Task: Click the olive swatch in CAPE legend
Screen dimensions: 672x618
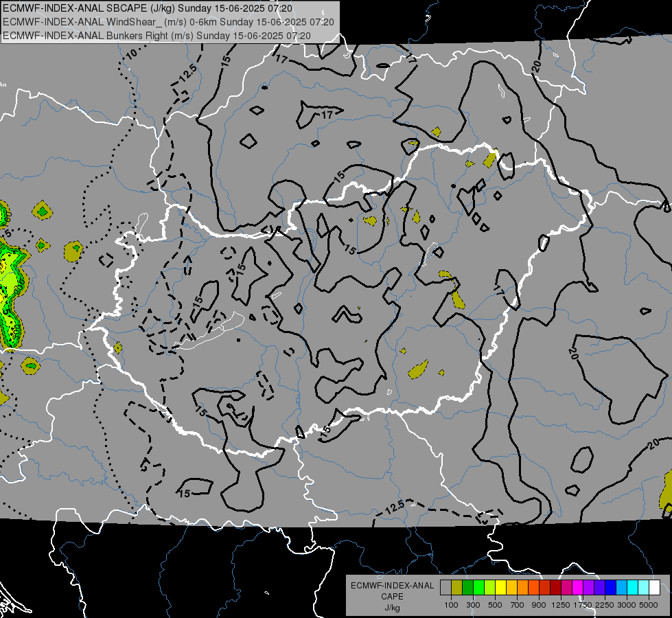Action: [x=457, y=587]
